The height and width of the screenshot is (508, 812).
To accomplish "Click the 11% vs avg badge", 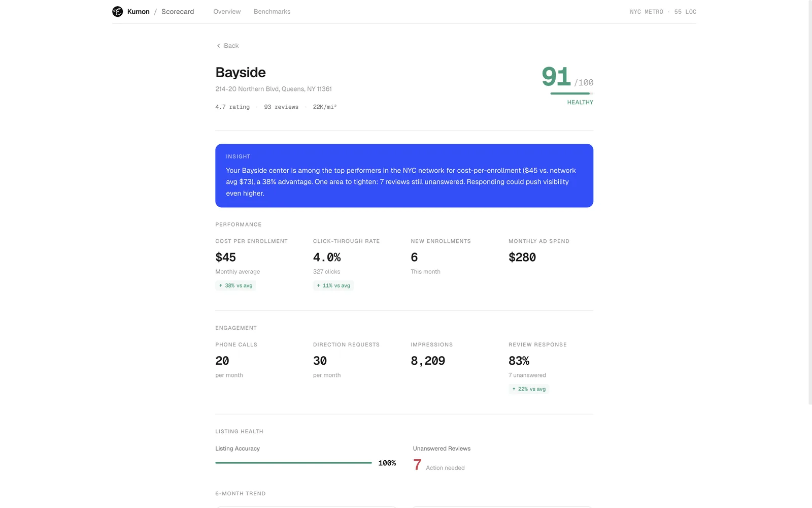I will [333, 285].
